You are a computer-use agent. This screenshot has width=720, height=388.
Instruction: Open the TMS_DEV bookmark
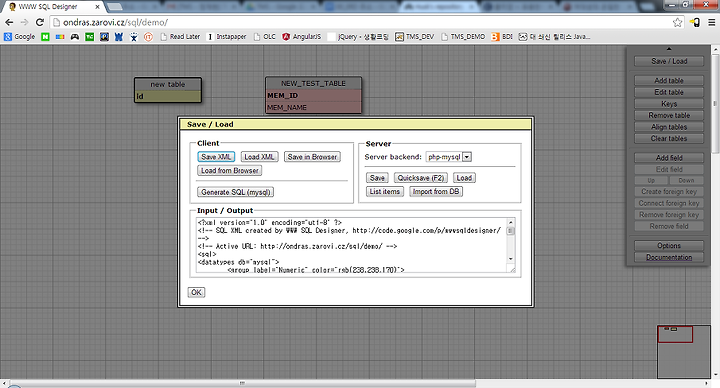click(x=415, y=37)
